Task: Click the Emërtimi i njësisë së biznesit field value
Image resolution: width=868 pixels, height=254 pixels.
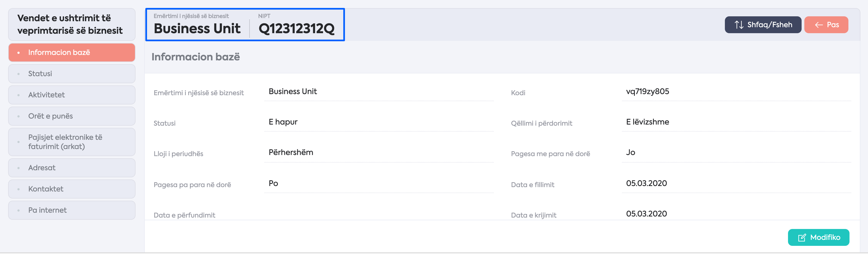Action: (379, 92)
